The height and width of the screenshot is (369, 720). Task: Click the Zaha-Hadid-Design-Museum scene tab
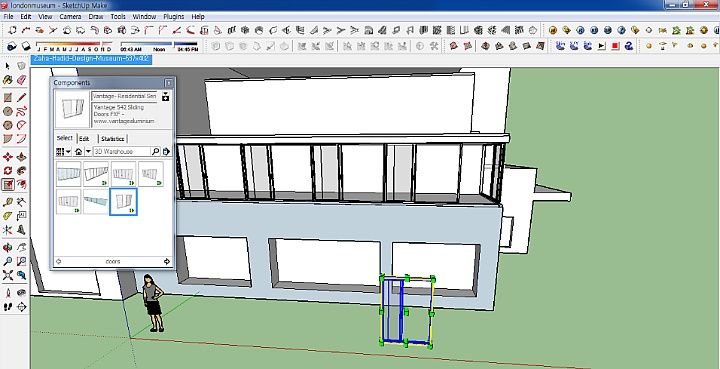91,59
